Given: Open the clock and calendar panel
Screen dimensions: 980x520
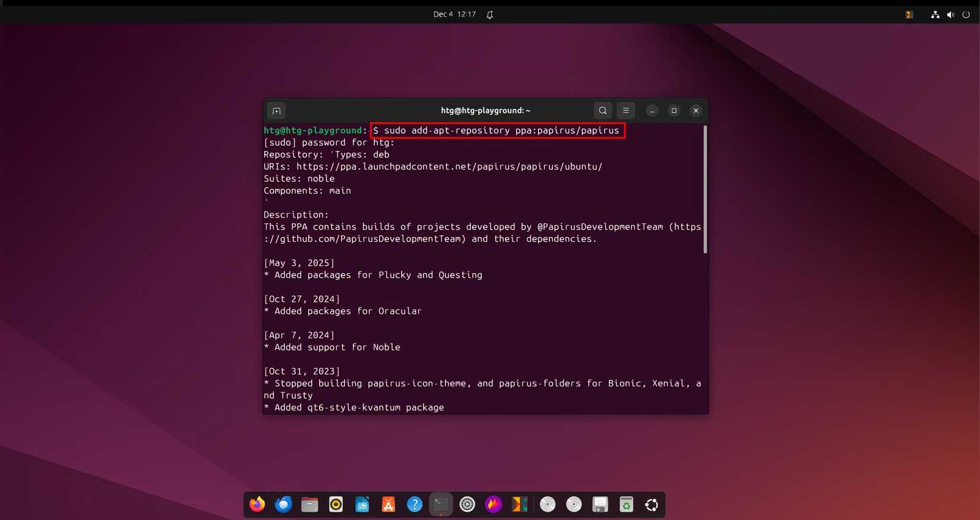Looking at the screenshot, I should (454, 14).
